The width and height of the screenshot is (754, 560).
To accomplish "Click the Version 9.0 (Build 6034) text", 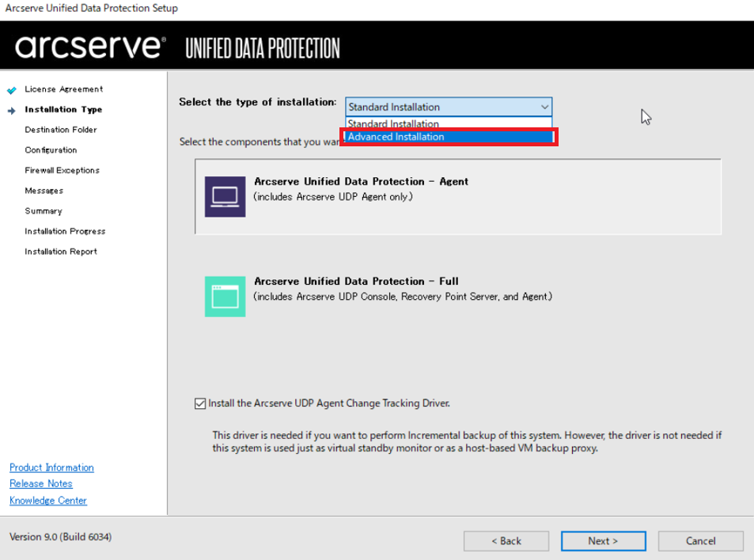I will (x=61, y=537).
